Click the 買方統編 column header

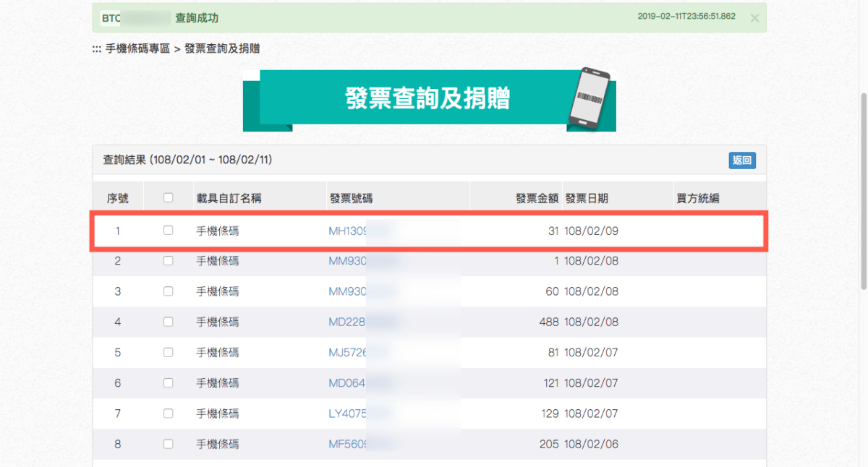point(698,199)
